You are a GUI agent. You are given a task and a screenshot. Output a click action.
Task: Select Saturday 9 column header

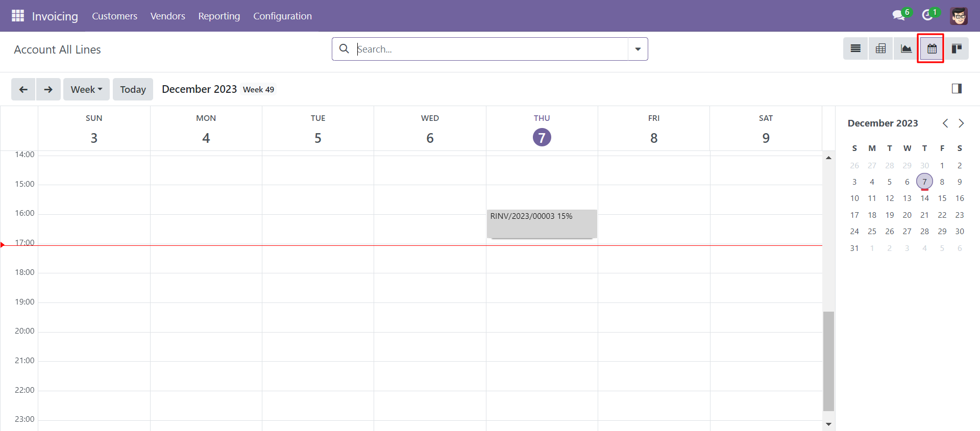pyautogui.click(x=766, y=129)
